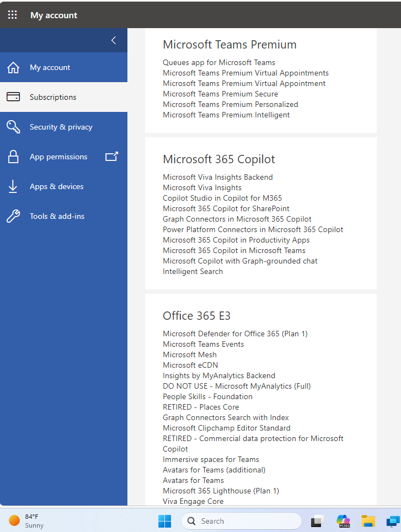Click the wrench icon for Tools & add-ins
The width and height of the screenshot is (401, 532).
(x=13, y=216)
